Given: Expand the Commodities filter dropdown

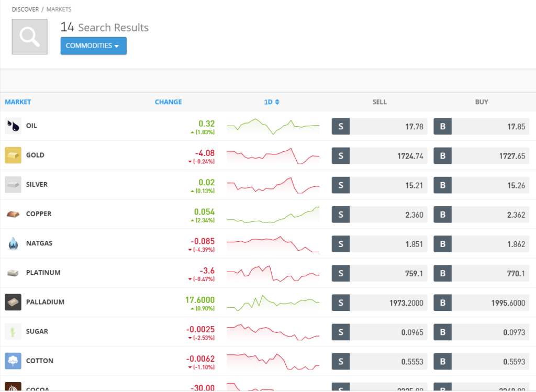Looking at the screenshot, I should [x=93, y=46].
